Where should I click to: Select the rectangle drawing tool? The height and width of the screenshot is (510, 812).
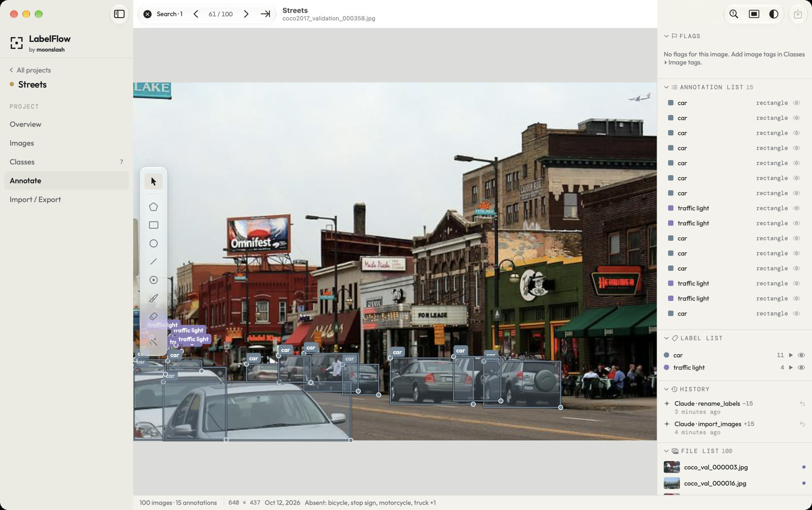click(x=154, y=225)
